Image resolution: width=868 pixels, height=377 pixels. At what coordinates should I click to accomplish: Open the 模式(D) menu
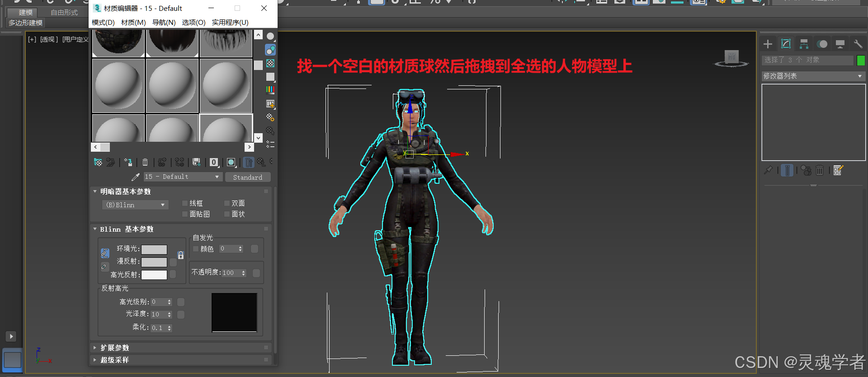103,23
